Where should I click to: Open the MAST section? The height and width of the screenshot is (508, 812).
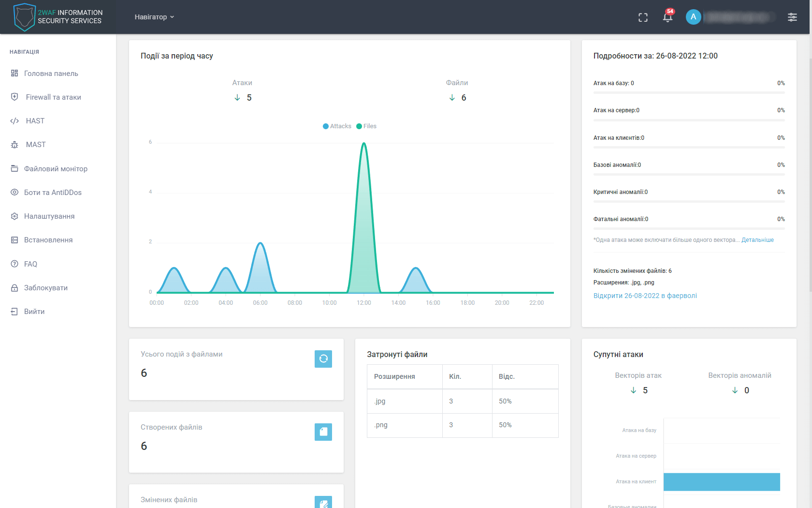(34, 144)
